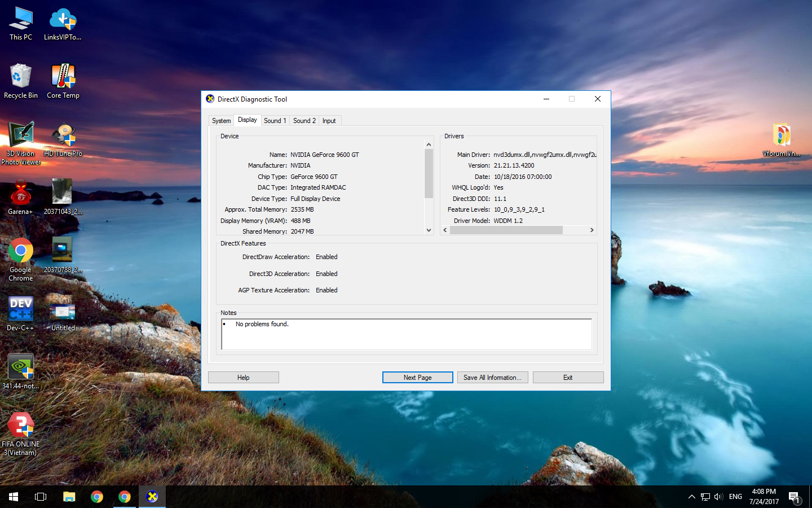The width and height of the screenshot is (812, 508).
Task: Click the Notes text box
Action: pos(406,334)
